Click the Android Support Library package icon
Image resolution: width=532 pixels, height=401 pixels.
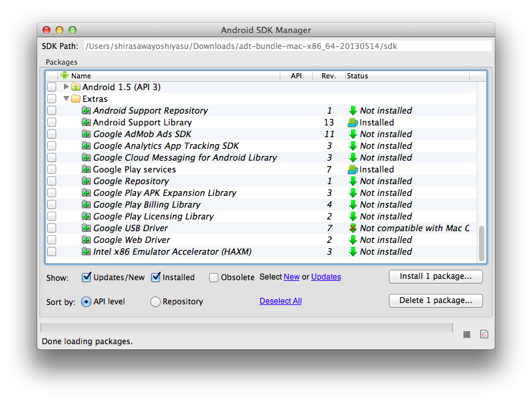point(86,122)
